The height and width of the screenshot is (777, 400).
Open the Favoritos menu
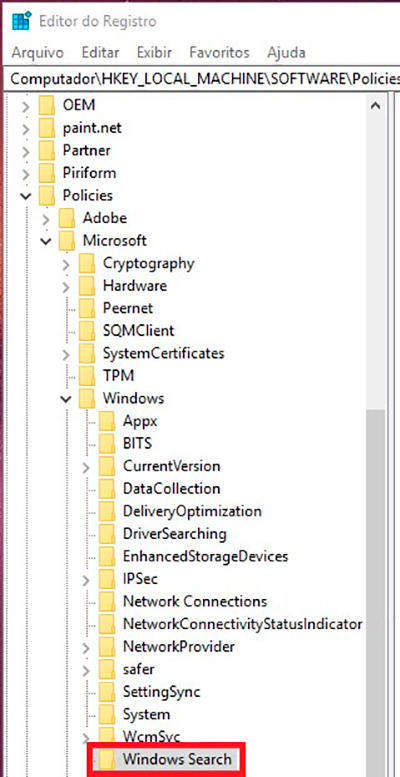point(219,53)
